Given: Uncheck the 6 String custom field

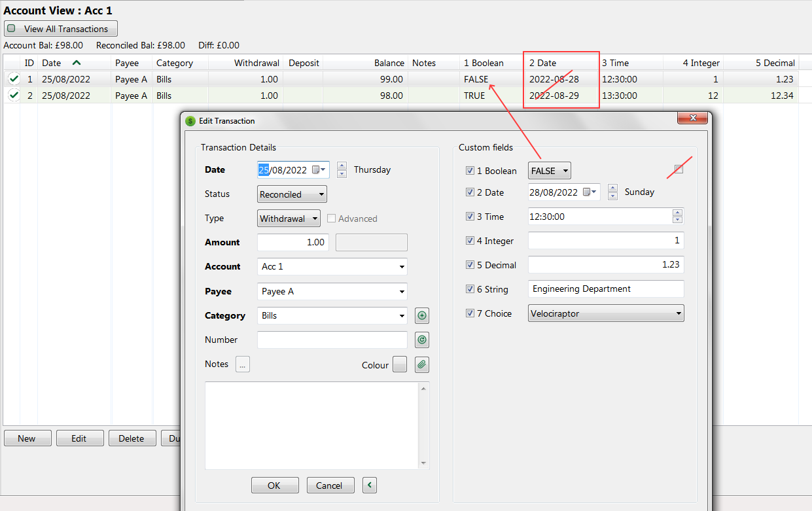Looking at the screenshot, I should [x=470, y=289].
